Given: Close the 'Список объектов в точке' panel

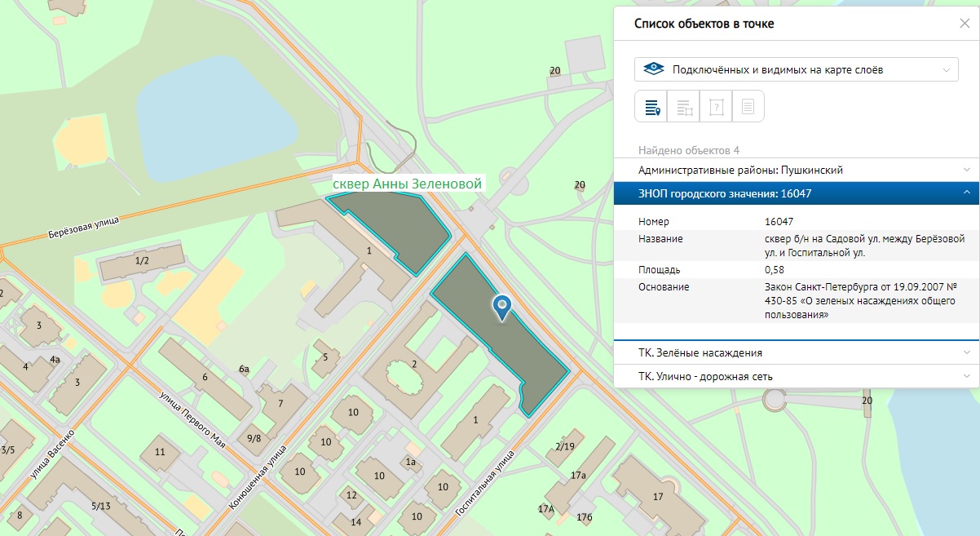Looking at the screenshot, I should (965, 24).
